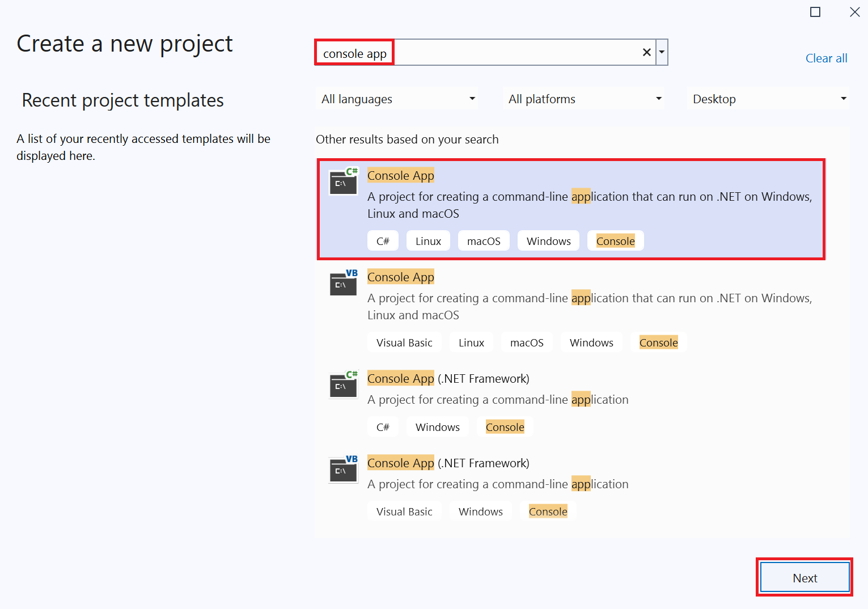Viewport: 868px width, 609px height.
Task: Select C# Console App (.NET Framework) title
Action: click(x=448, y=379)
